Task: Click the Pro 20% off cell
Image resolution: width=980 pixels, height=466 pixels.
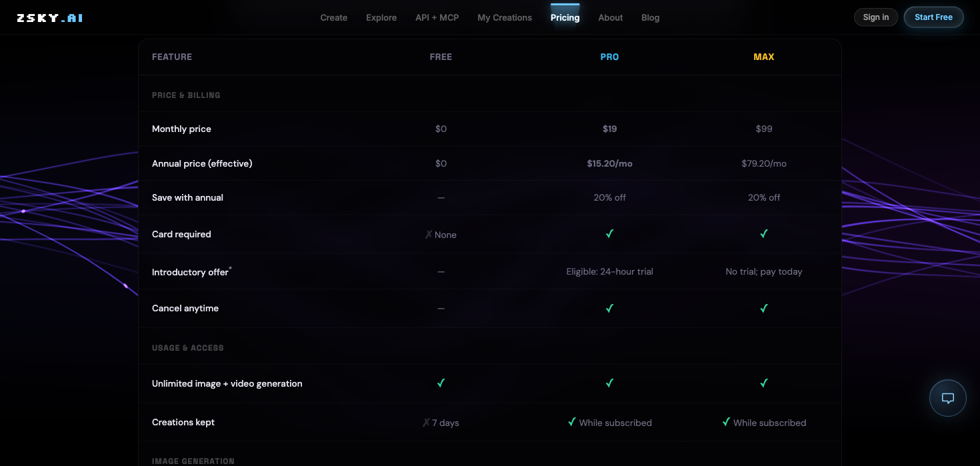Action: click(x=609, y=197)
